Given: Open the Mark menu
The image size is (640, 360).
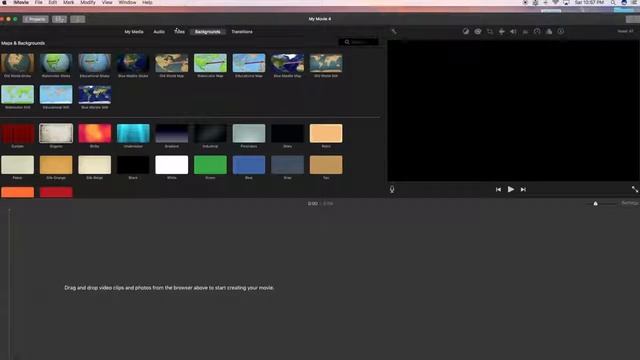Looking at the screenshot, I should click(x=69, y=2).
